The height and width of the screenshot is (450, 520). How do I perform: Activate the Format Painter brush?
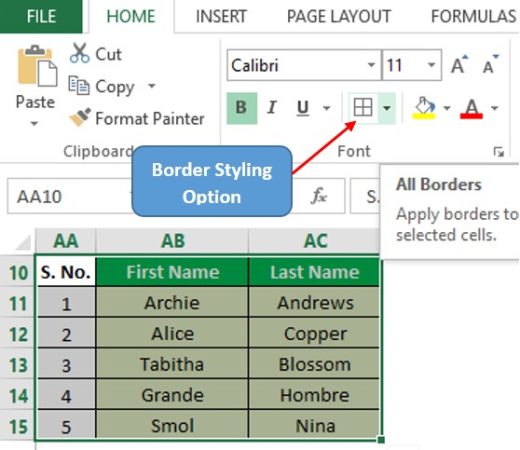(x=80, y=117)
